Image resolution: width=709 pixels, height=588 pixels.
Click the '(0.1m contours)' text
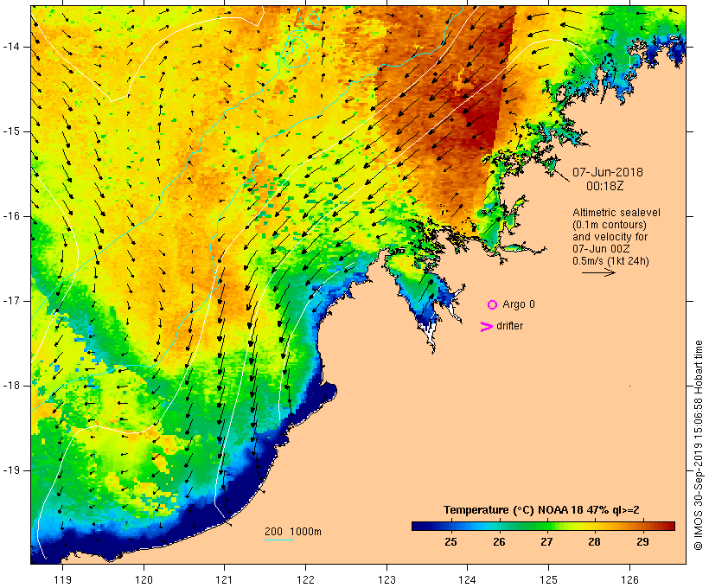610,225
